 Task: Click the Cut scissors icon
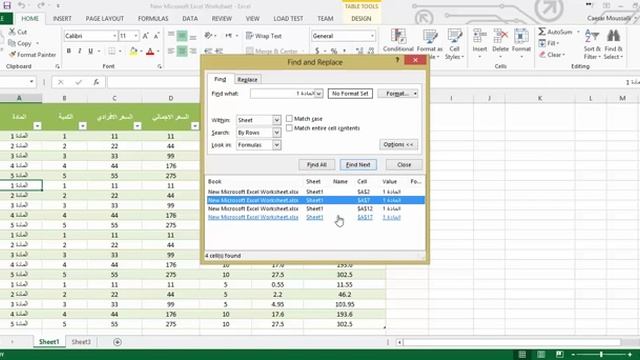12,31
